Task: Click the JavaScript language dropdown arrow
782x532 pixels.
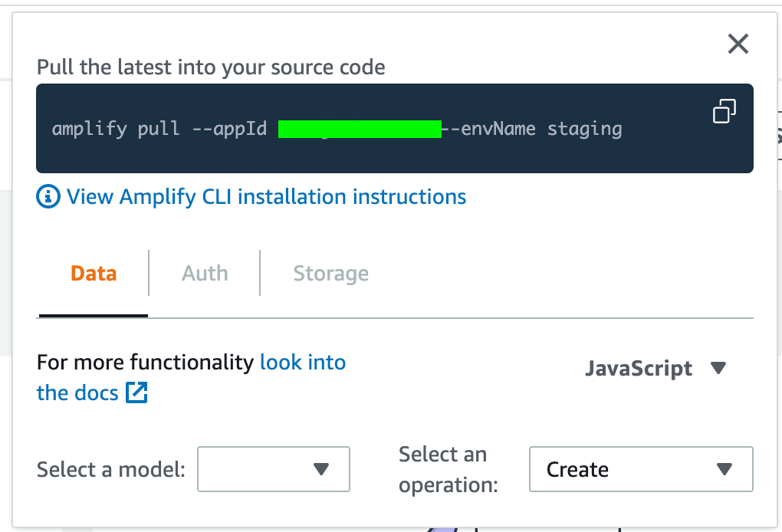Action: (718, 369)
